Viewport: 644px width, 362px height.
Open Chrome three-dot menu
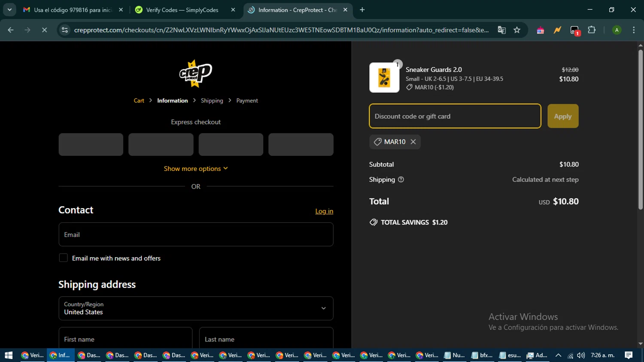point(634,30)
